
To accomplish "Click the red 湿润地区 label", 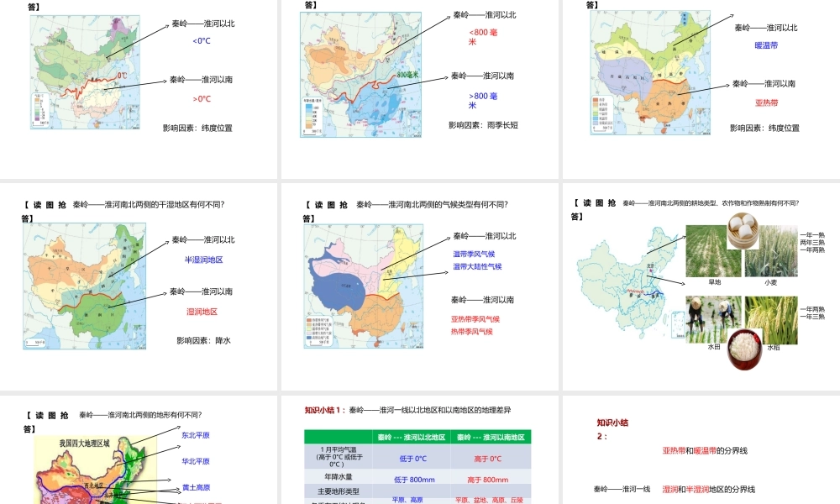I will [x=202, y=312].
